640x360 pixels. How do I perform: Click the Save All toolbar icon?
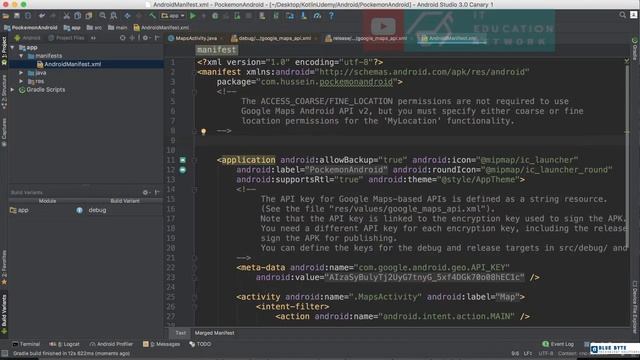click(x=17, y=16)
